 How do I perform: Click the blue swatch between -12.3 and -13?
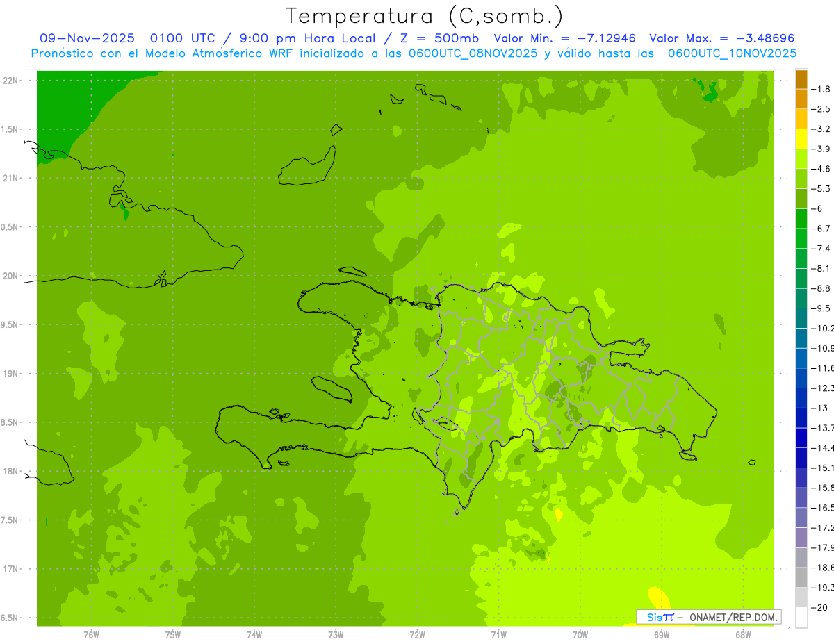coord(801,398)
